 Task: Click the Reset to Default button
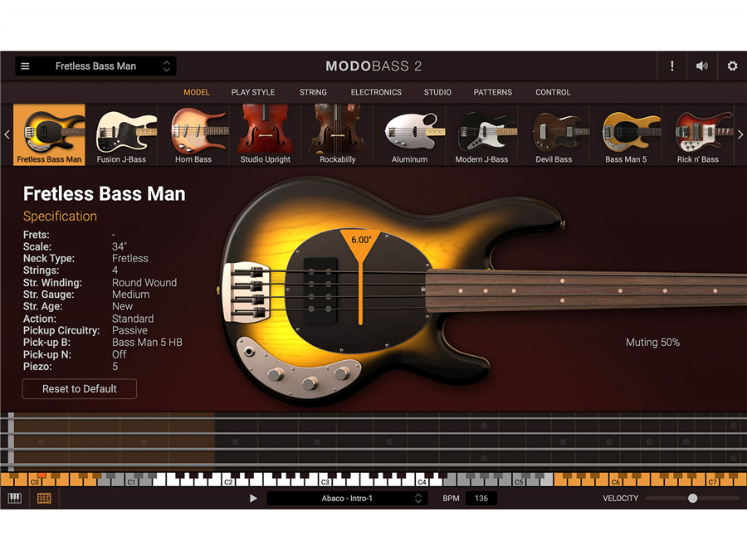[x=80, y=388]
